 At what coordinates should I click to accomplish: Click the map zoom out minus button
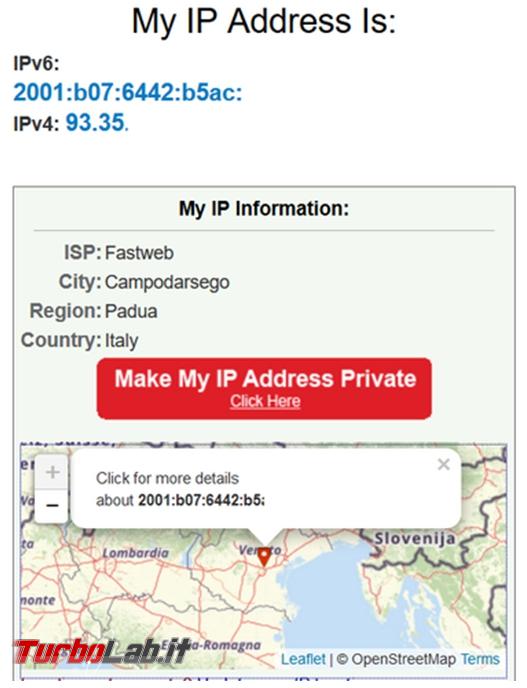pyautogui.click(x=52, y=506)
